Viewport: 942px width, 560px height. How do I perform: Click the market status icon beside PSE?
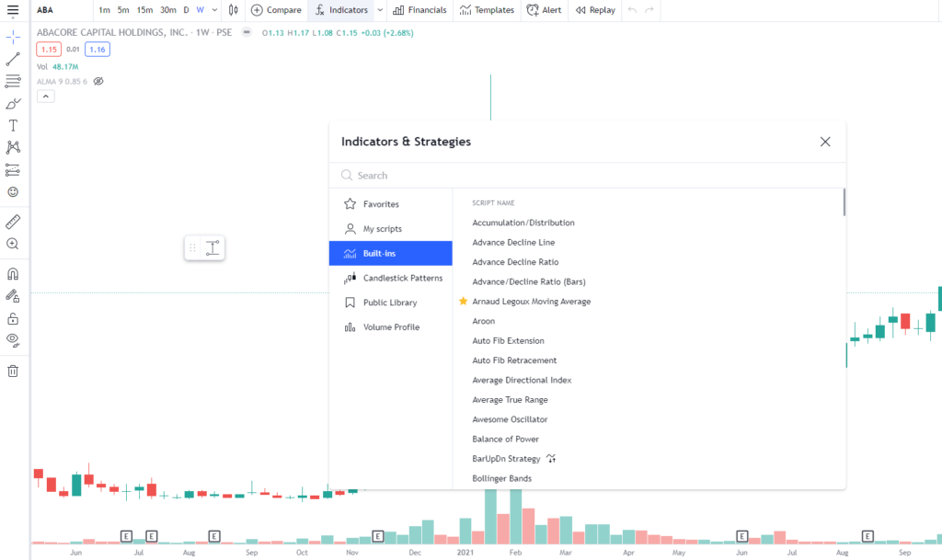(x=247, y=32)
